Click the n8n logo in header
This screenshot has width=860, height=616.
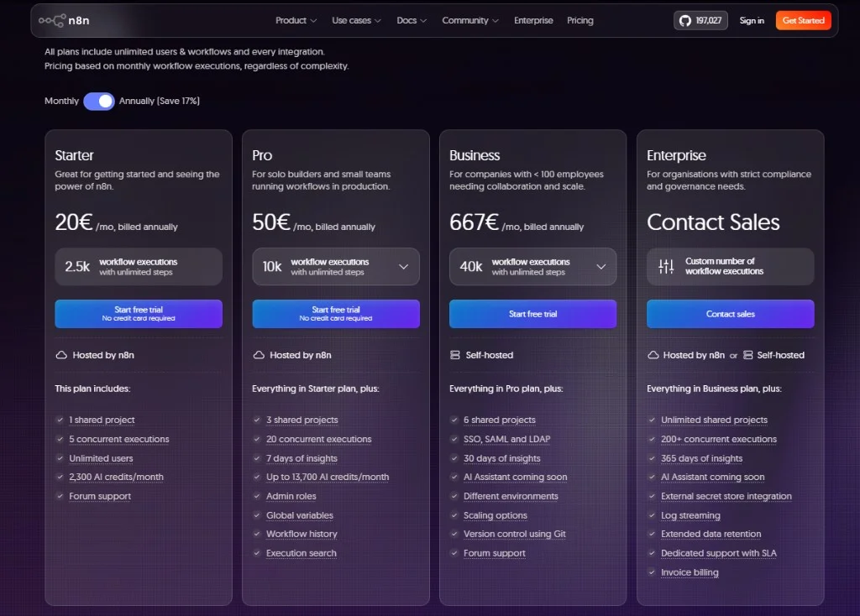(x=64, y=20)
